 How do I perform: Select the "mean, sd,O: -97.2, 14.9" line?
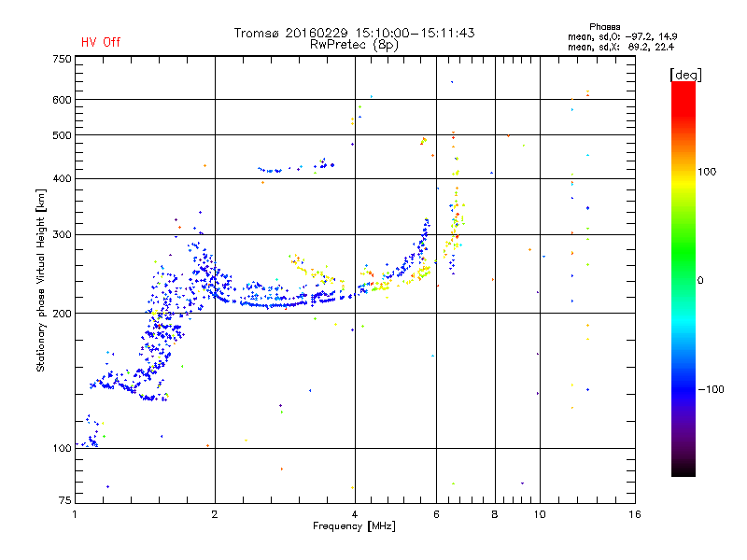[x=622, y=36]
